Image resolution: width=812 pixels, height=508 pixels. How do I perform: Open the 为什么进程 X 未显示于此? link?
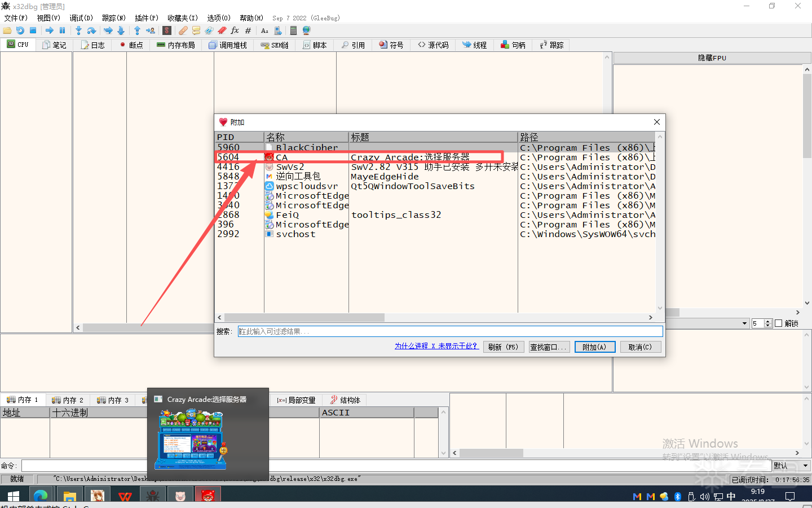pos(436,346)
